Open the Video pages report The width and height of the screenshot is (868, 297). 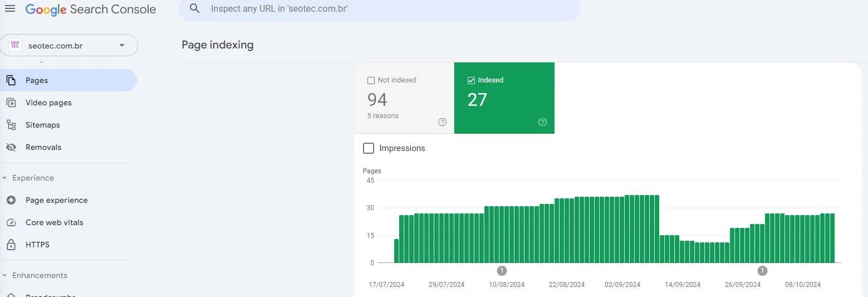pos(68,103)
